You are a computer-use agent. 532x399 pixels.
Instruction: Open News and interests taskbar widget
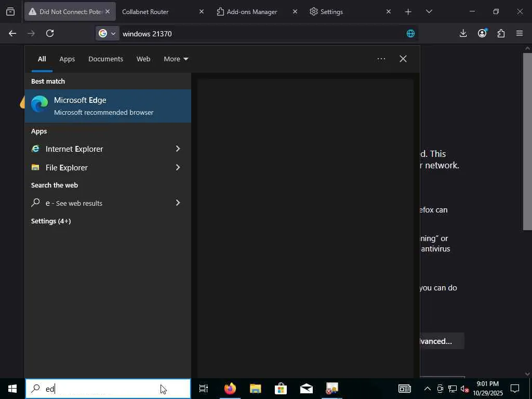click(x=405, y=389)
